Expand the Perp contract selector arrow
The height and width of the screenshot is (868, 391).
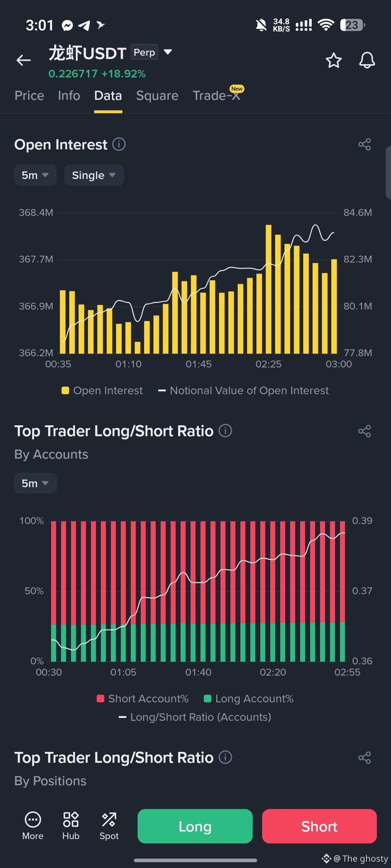[168, 52]
